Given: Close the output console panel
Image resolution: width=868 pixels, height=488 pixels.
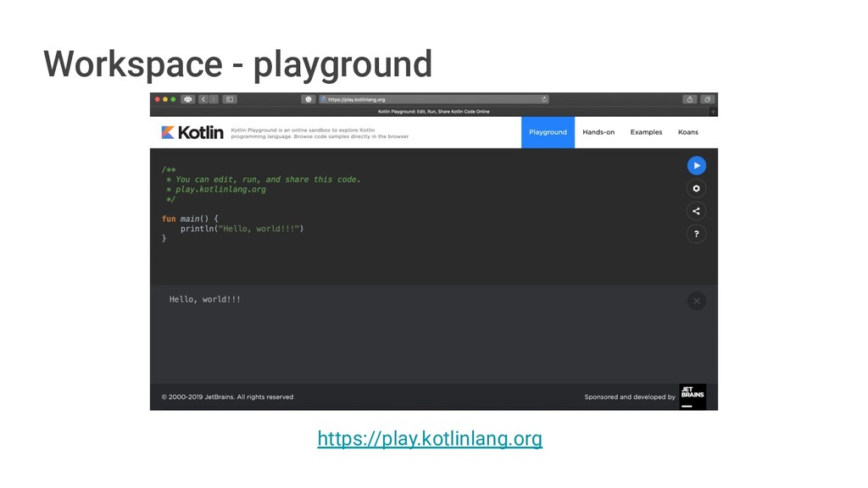Looking at the screenshot, I should pos(697,301).
